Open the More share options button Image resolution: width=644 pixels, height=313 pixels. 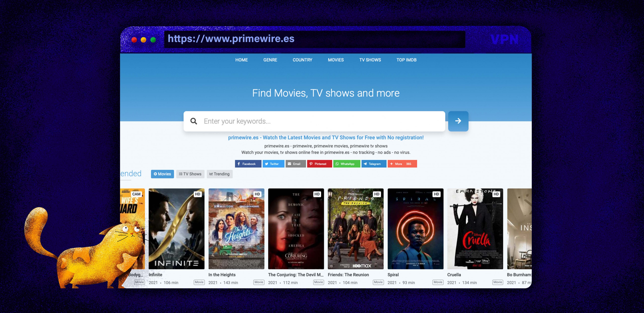click(x=402, y=164)
